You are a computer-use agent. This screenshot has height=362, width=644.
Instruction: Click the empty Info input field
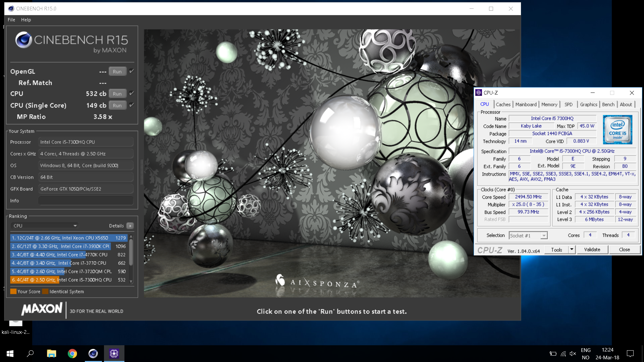[86, 200]
